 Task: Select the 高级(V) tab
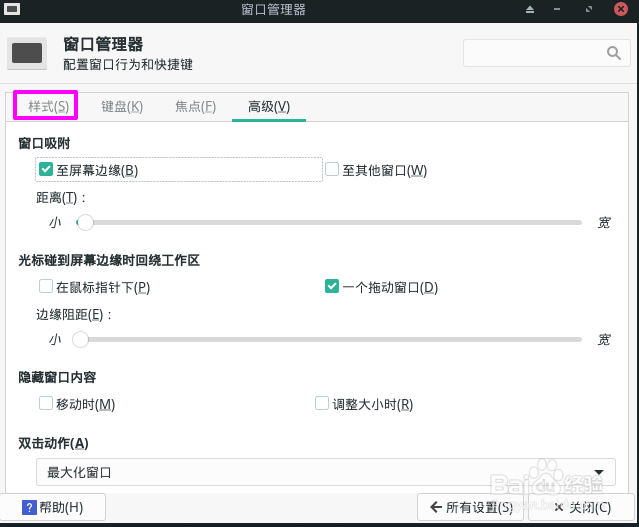(x=269, y=107)
